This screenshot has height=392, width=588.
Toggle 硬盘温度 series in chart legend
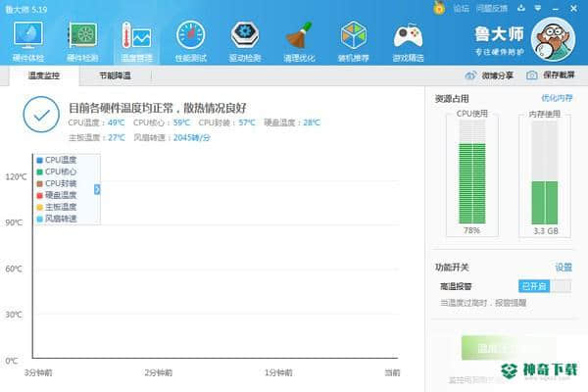[57, 195]
